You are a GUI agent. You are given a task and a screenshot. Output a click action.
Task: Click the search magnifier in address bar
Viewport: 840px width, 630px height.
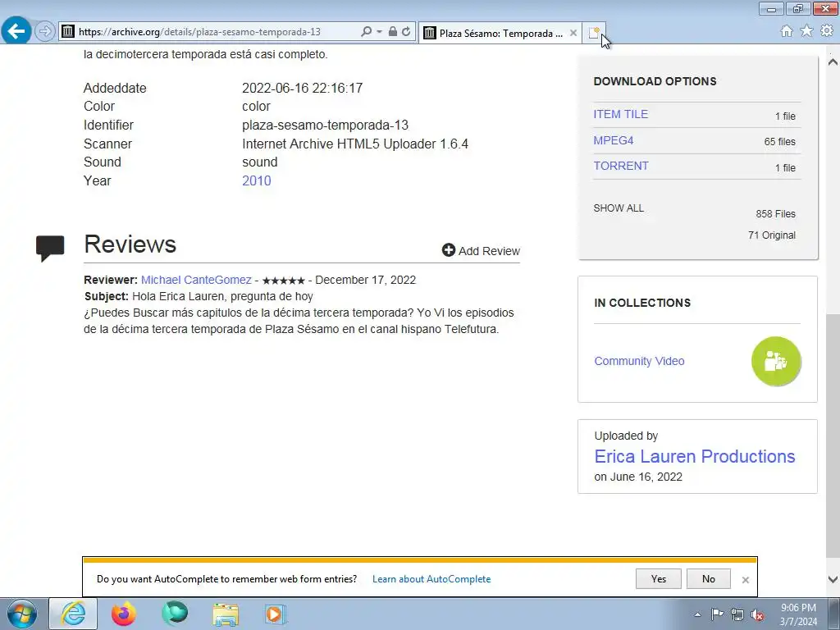[x=366, y=32]
